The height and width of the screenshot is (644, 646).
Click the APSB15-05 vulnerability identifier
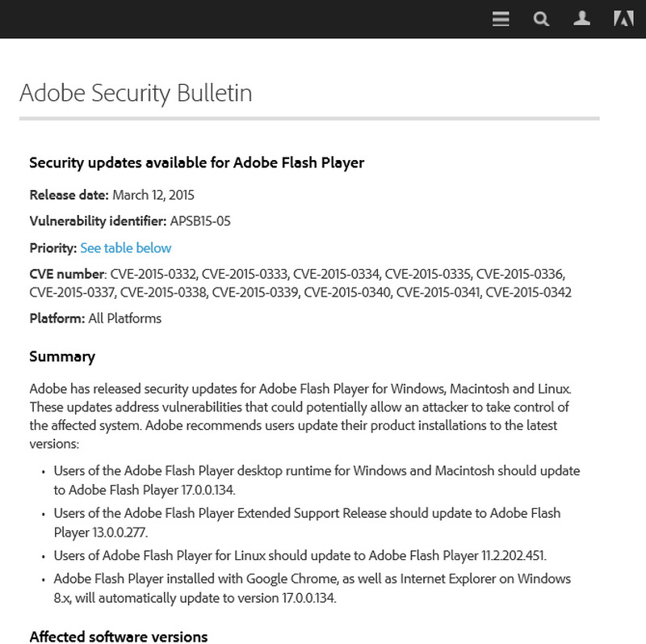pos(200,221)
